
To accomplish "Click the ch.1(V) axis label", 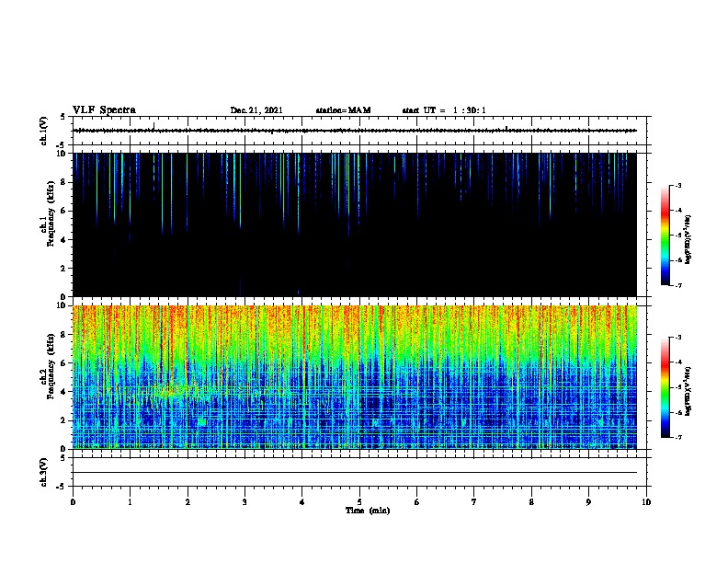I will click(43, 131).
